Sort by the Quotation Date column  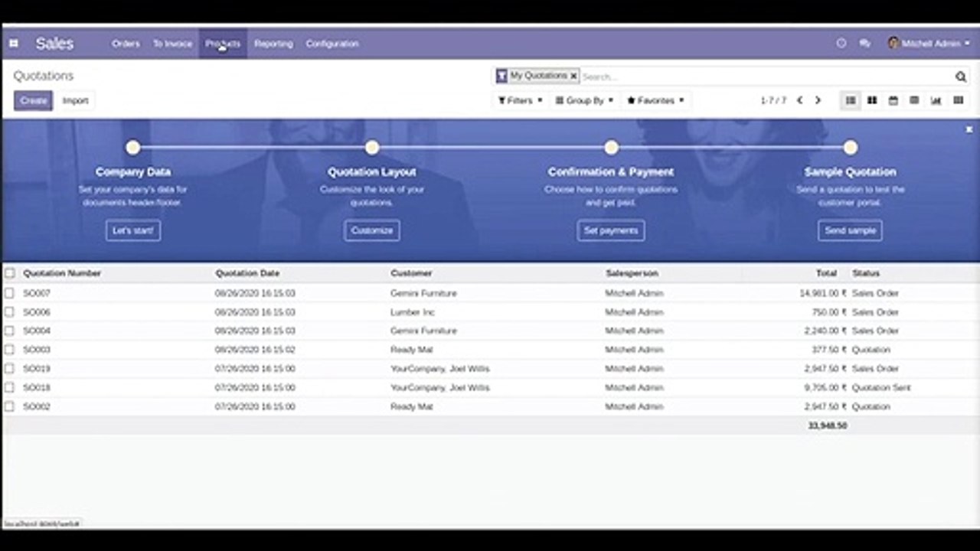click(x=247, y=273)
